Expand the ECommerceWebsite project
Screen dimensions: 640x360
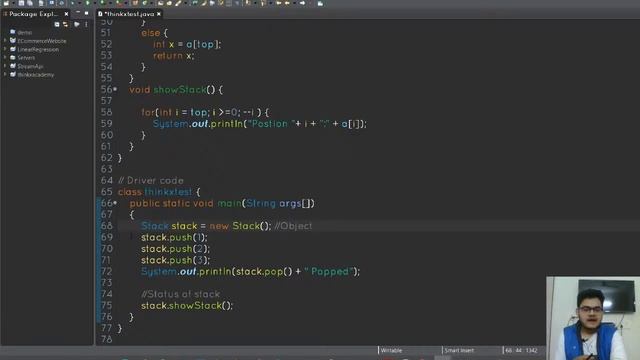click(5, 41)
